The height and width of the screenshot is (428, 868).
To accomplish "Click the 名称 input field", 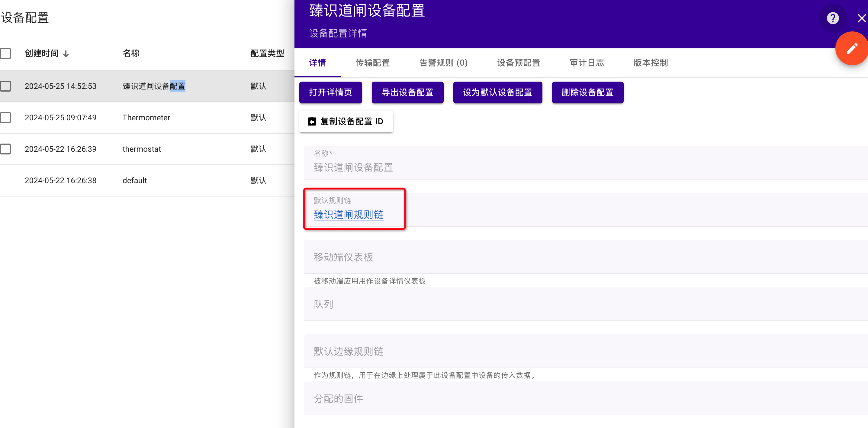I will [586, 162].
